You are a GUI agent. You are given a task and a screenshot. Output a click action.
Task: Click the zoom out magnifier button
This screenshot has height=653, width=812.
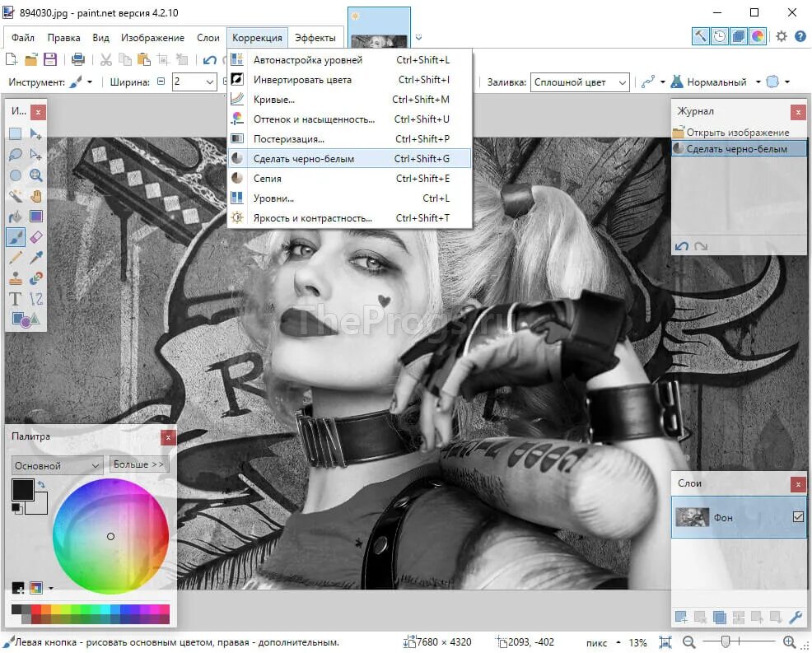coord(688,642)
